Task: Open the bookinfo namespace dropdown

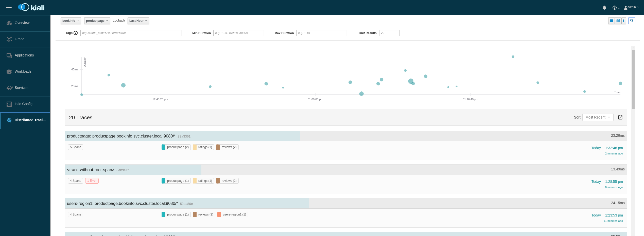Action: pos(71,21)
